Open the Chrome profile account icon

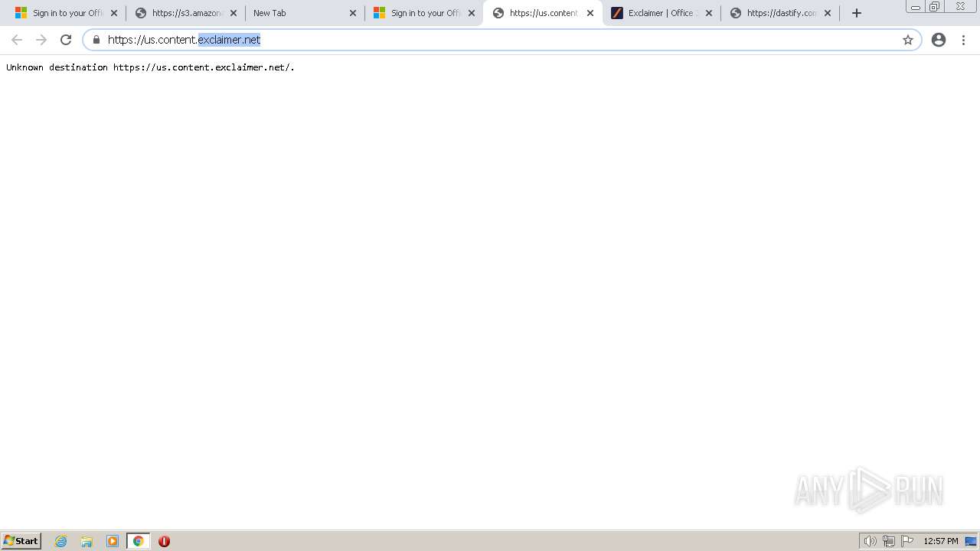coord(939,40)
